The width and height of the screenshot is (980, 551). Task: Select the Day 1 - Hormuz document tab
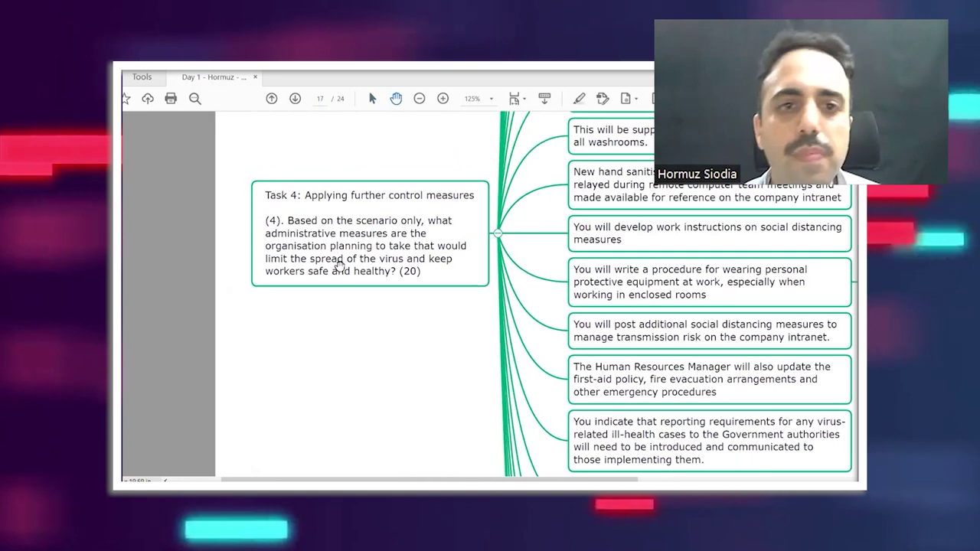tap(214, 77)
